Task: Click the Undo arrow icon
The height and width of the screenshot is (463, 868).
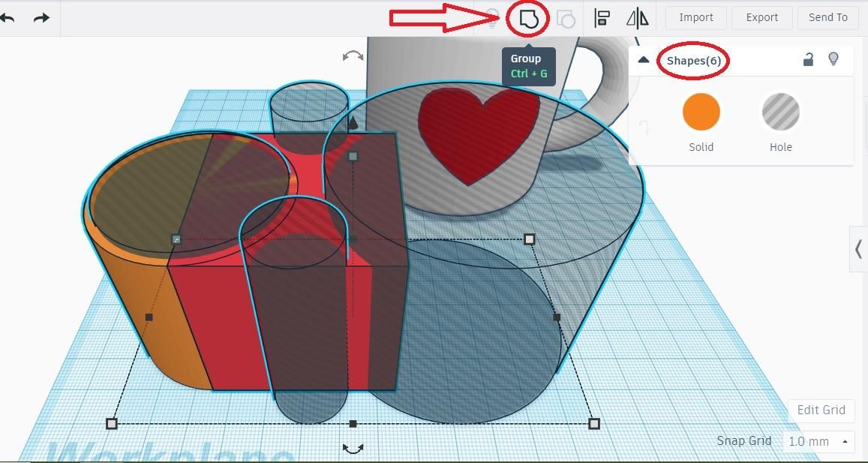Action: click(x=7, y=18)
